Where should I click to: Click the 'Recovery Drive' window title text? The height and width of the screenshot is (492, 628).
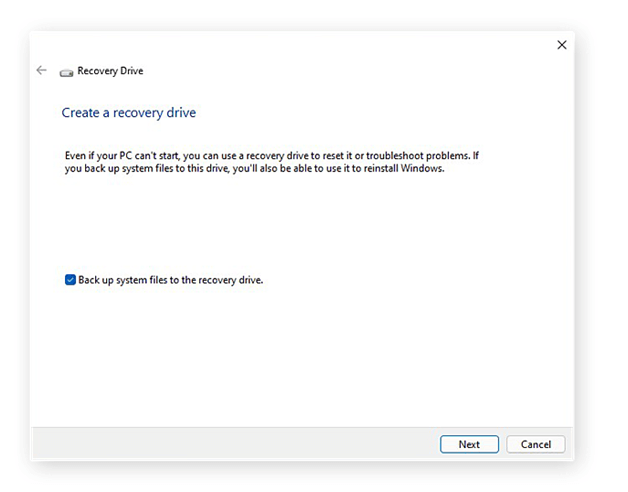pyautogui.click(x=110, y=72)
